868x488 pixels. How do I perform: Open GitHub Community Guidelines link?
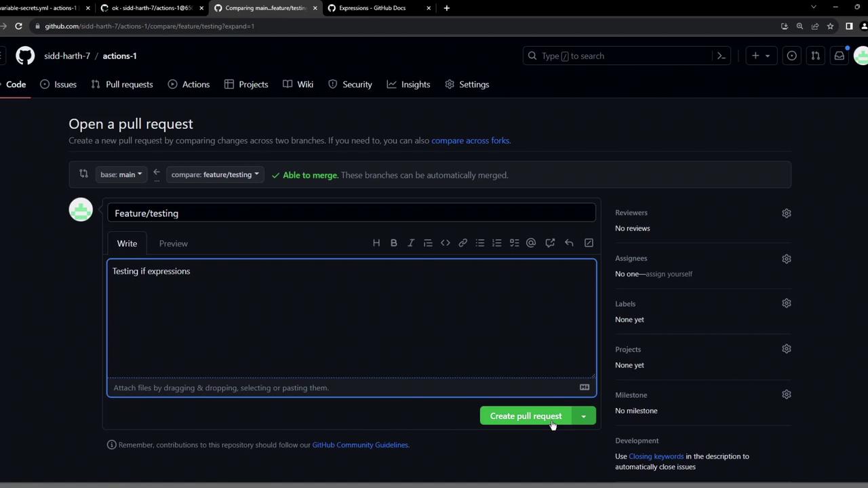[360, 445]
